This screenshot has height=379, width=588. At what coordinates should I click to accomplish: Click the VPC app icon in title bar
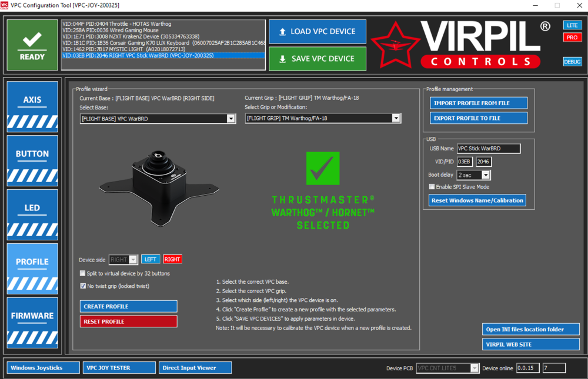(x=5, y=5)
